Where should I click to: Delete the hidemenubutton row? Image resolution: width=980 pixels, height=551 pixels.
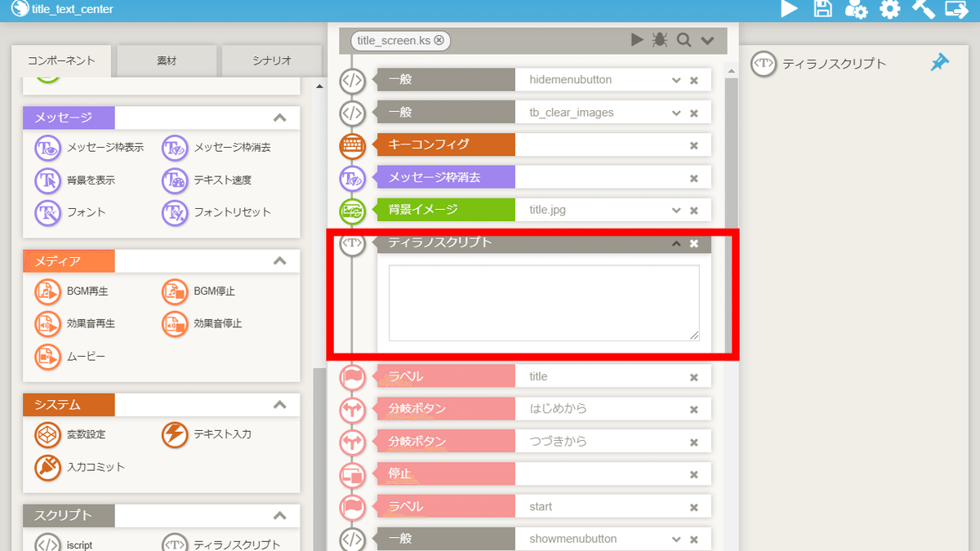click(x=694, y=80)
